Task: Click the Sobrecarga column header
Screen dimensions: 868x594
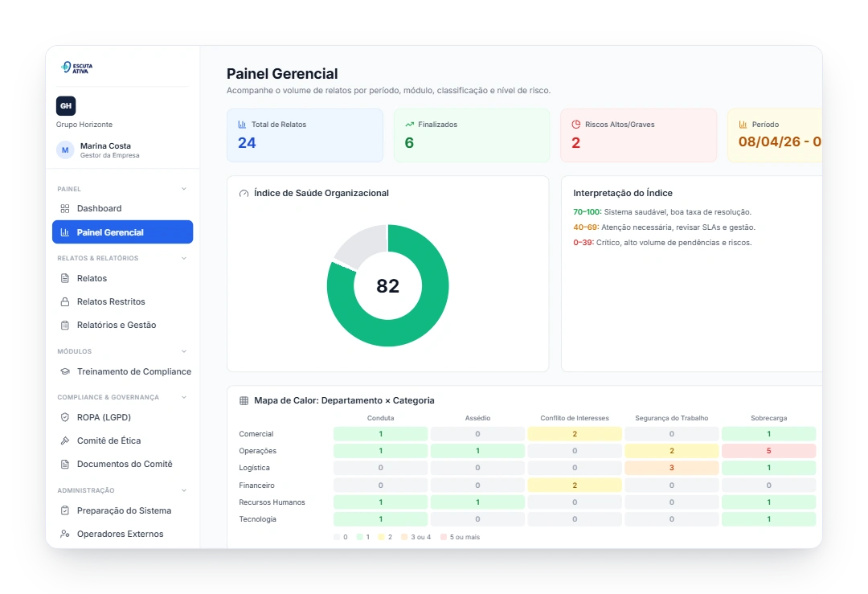Action: (x=768, y=418)
